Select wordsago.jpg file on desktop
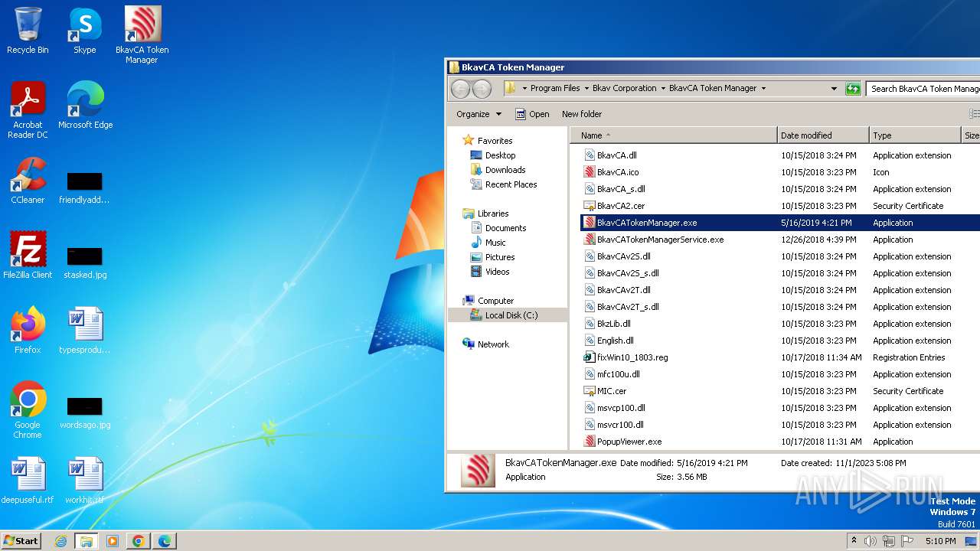980x551 pixels. (x=85, y=412)
